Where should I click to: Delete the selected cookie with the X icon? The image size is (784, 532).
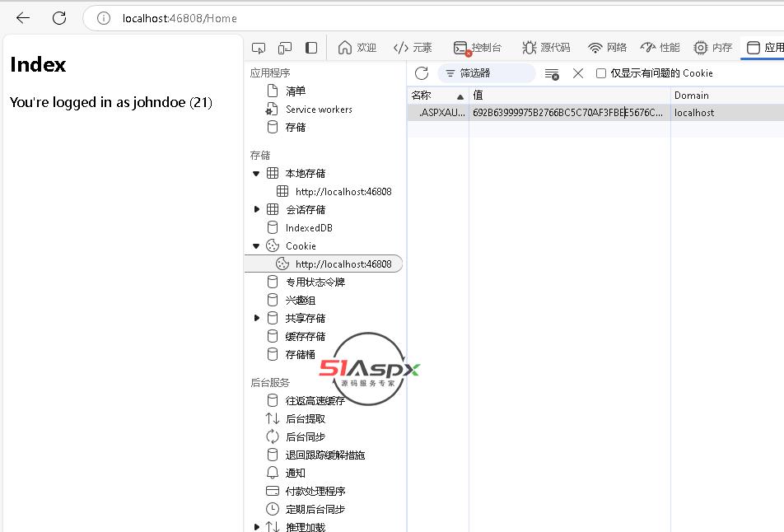point(578,73)
